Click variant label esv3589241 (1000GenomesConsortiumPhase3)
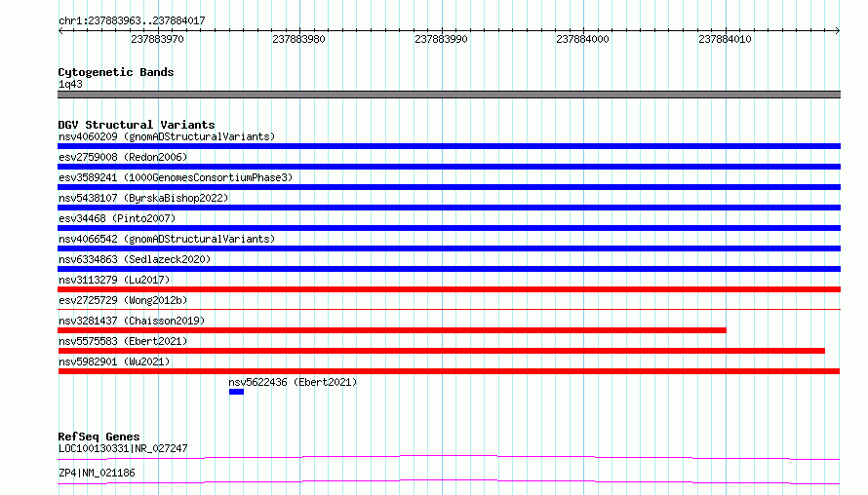Screen dimensions: 868x495 176,177
